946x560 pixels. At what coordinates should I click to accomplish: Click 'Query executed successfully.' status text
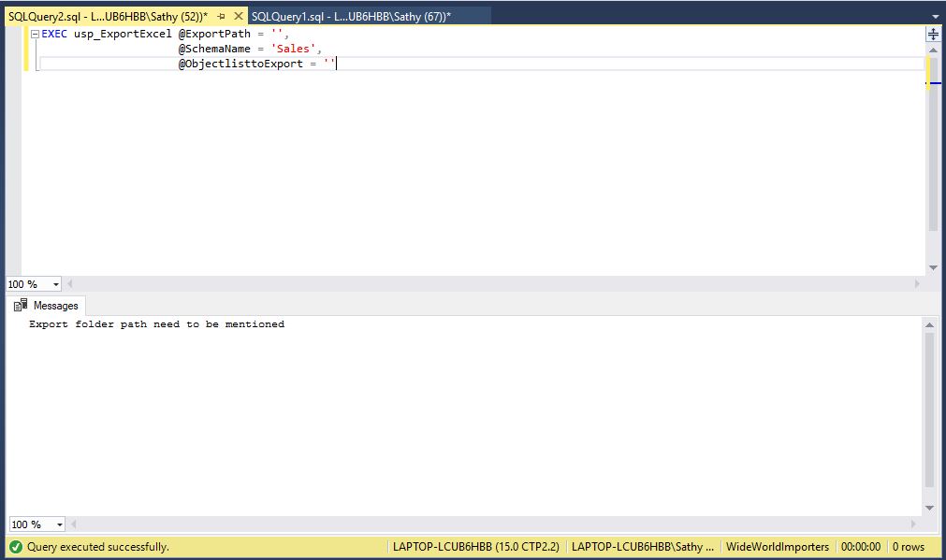(x=97, y=547)
